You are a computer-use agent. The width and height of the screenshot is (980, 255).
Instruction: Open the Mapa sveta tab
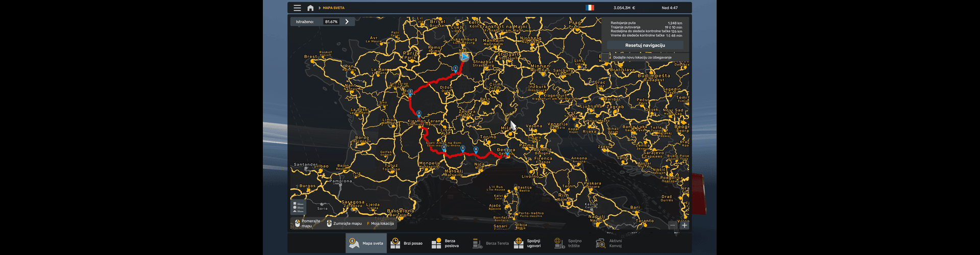click(x=366, y=243)
